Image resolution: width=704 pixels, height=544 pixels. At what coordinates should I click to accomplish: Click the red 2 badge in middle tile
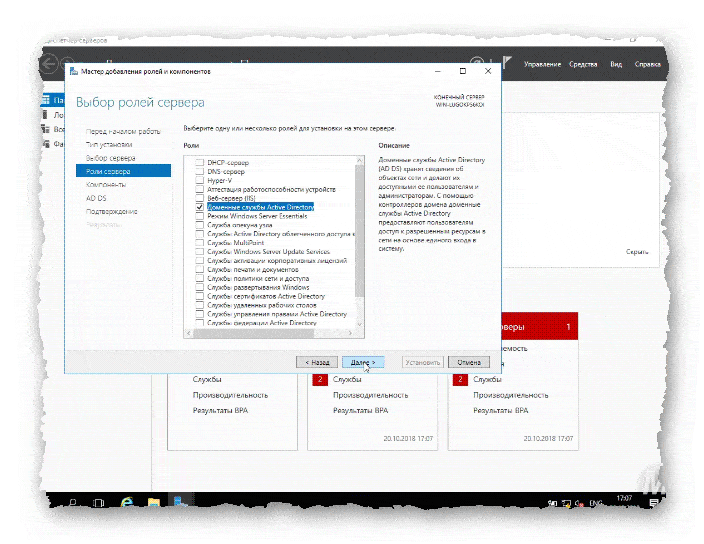click(x=320, y=379)
